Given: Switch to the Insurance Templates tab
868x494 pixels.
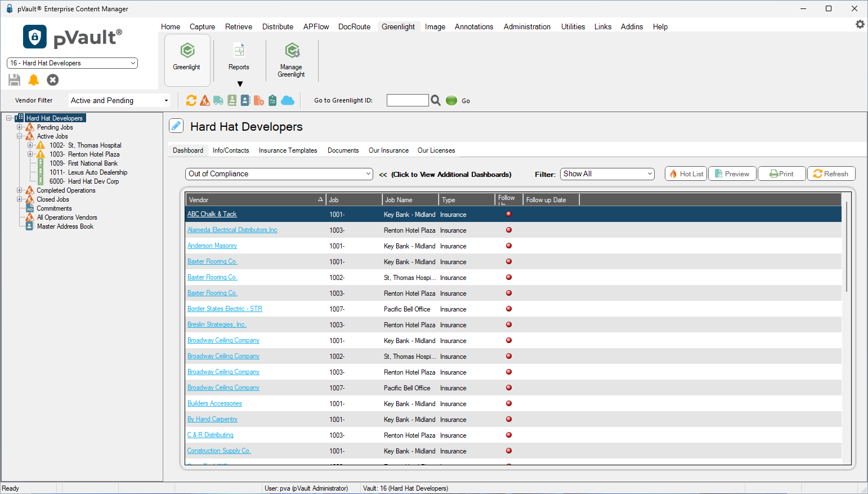Looking at the screenshot, I should [x=288, y=150].
